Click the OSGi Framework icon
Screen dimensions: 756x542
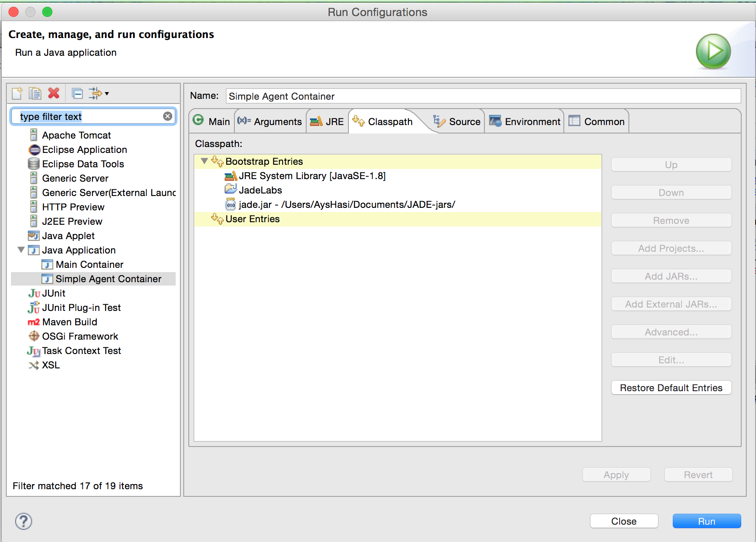click(x=34, y=336)
